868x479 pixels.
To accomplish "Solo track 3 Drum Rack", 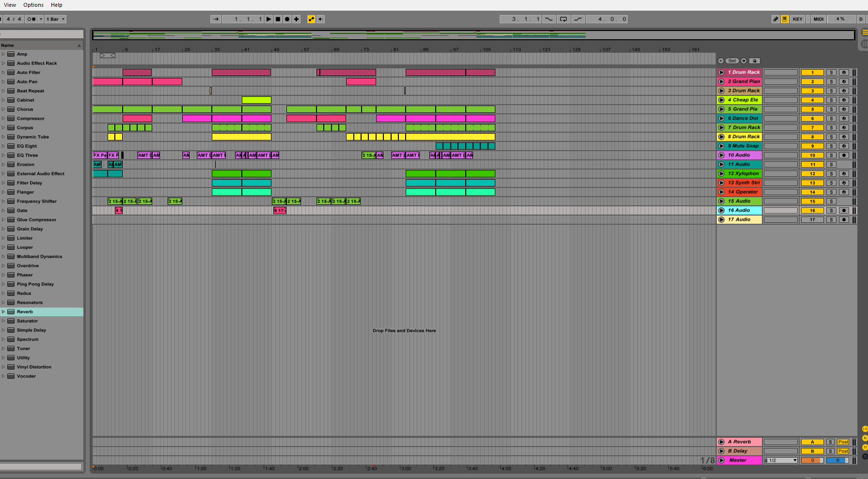I will click(x=831, y=91).
